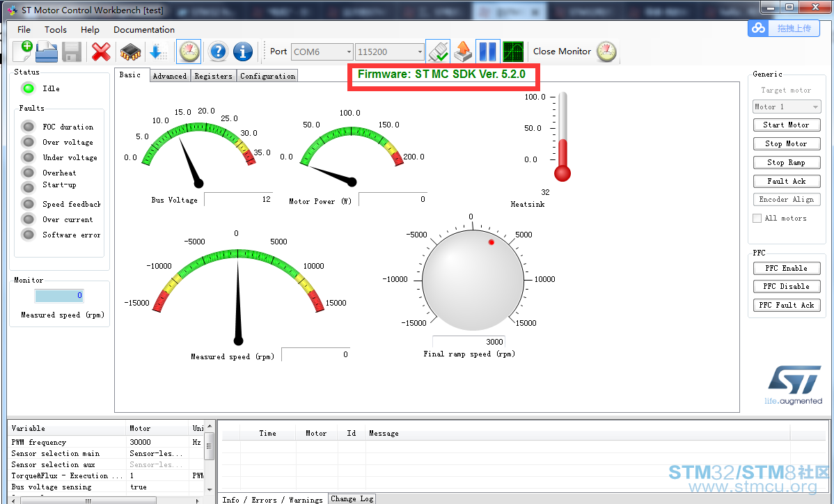Select the Bus voltage sensing row
Screen dimensions: 834x504
click(x=107, y=487)
